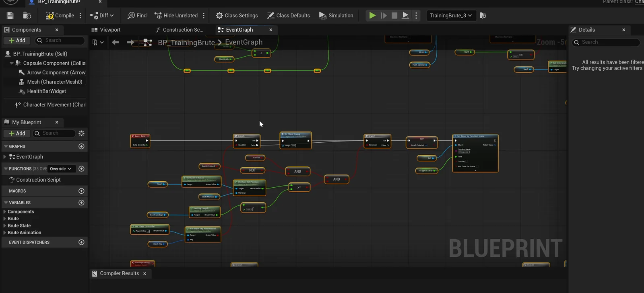The width and height of the screenshot is (644, 293).
Task: Select Arrow Component in tree
Action: pyautogui.click(x=52, y=73)
